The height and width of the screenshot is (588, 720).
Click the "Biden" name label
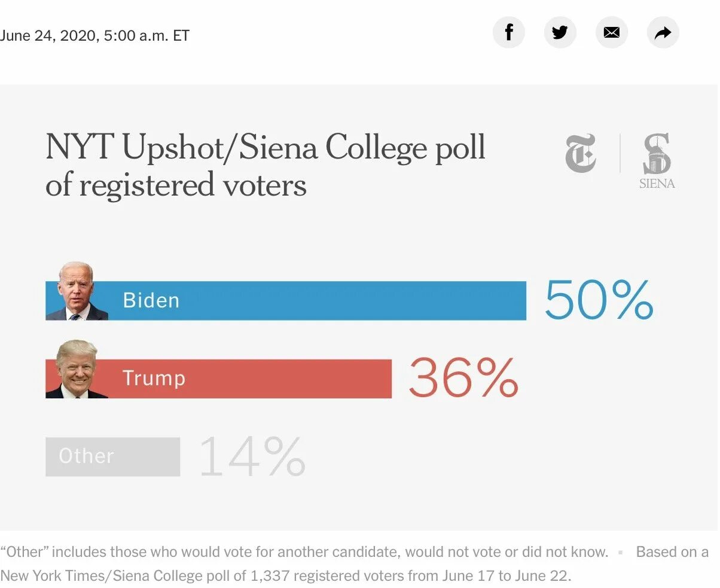click(x=151, y=300)
